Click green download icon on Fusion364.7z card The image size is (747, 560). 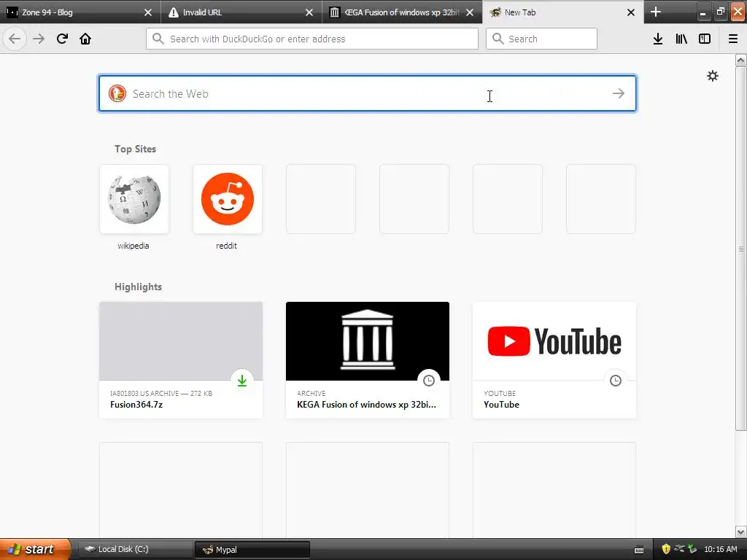point(242,380)
